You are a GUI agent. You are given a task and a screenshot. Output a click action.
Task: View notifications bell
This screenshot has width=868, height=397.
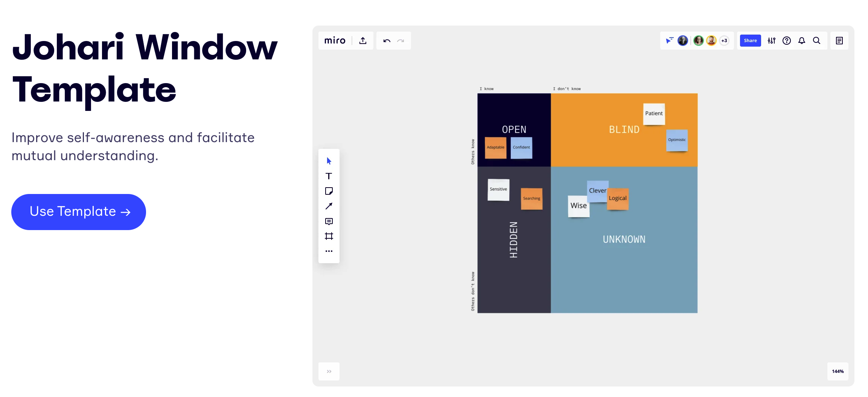point(802,41)
